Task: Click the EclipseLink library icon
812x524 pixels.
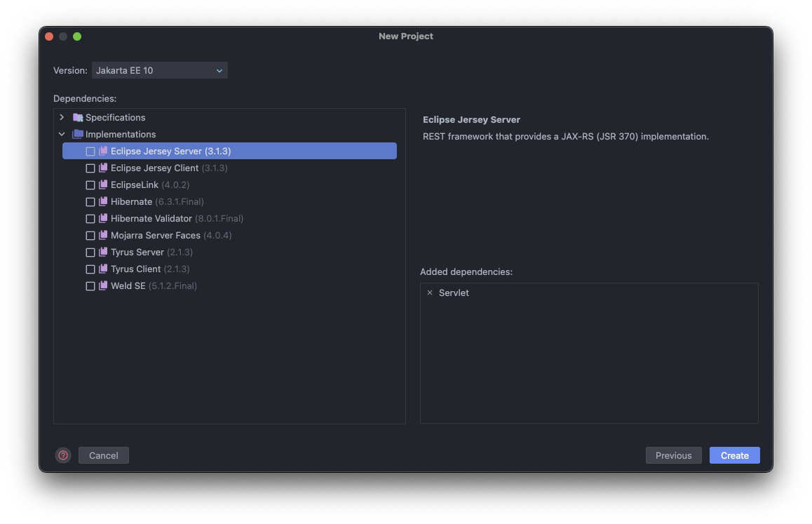Action: point(102,184)
